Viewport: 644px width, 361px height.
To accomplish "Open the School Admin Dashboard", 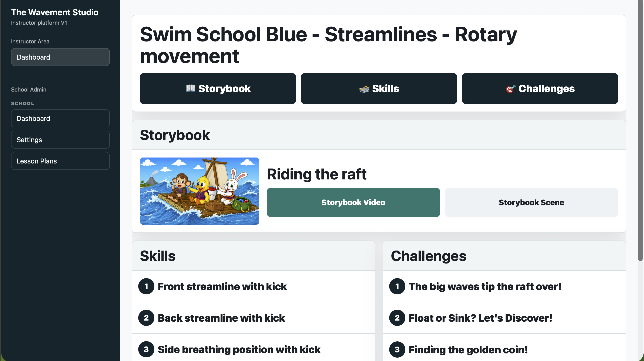I will (60, 118).
